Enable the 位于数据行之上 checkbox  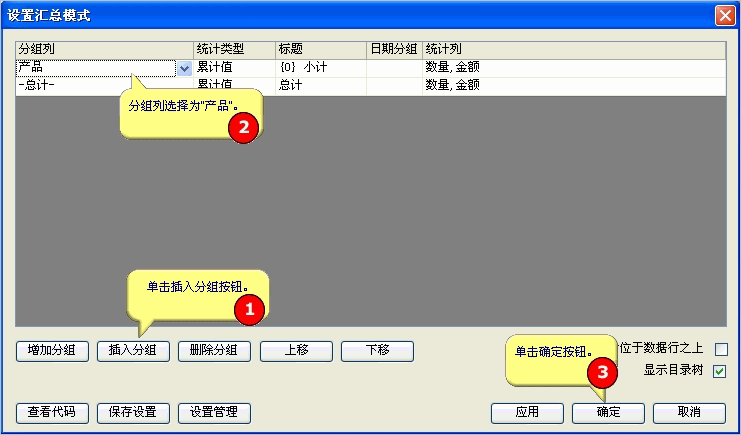[720, 349]
